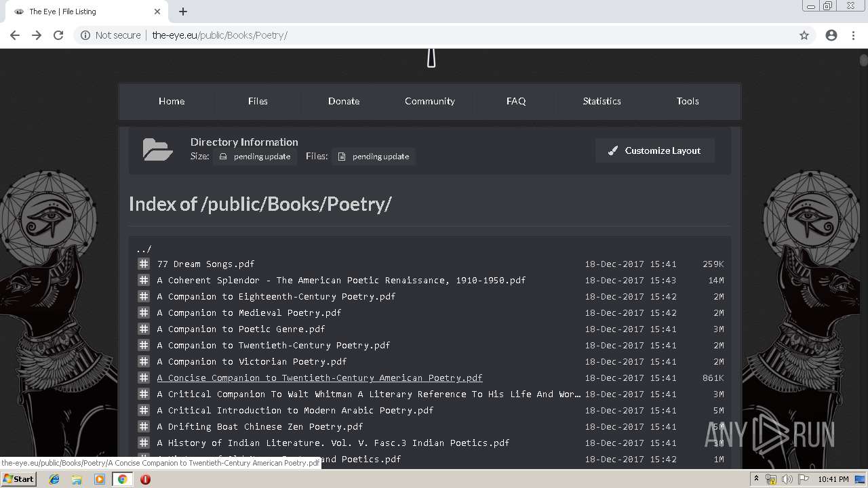Open the Community nav item

pos(430,101)
